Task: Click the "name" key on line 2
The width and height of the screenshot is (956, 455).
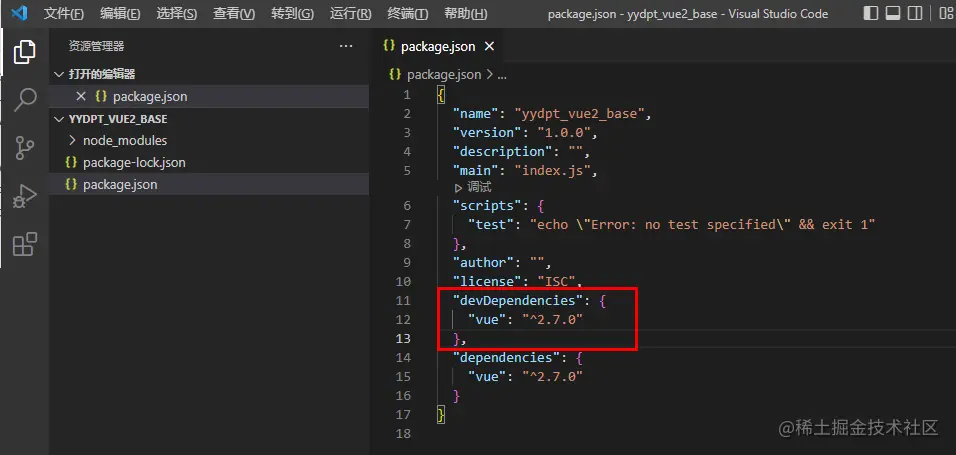Action: coord(475,113)
